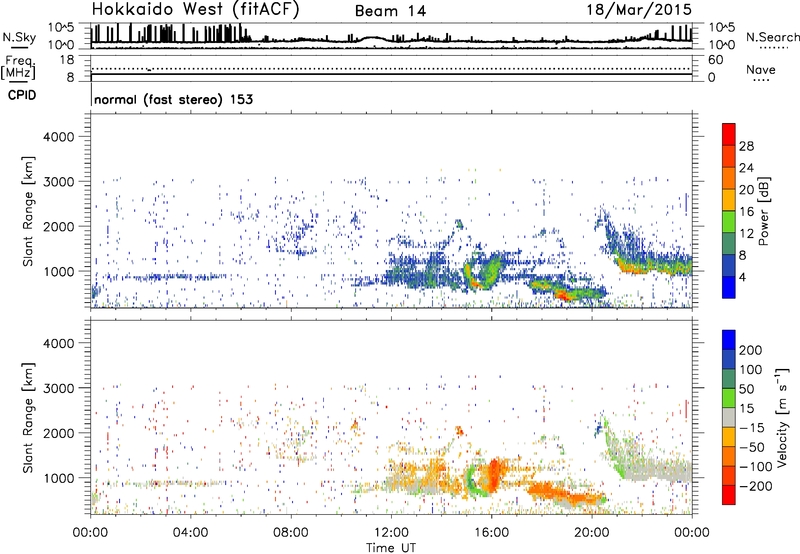Click the "18" frequency axis tick
800x554 pixels.
(x=67, y=60)
